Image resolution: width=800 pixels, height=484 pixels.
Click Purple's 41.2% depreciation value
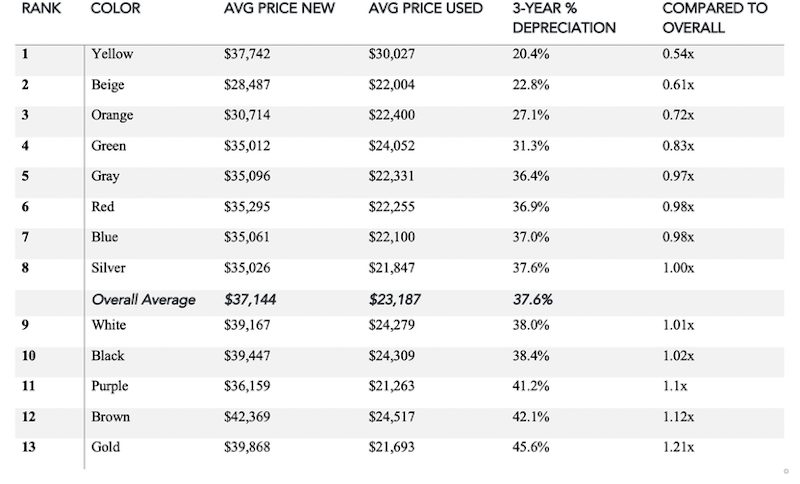pyautogui.click(x=527, y=386)
